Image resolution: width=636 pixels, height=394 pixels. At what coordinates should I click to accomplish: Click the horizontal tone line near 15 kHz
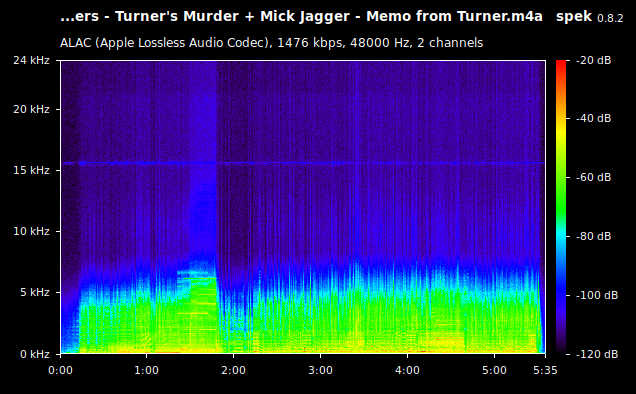[x=303, y=163]
